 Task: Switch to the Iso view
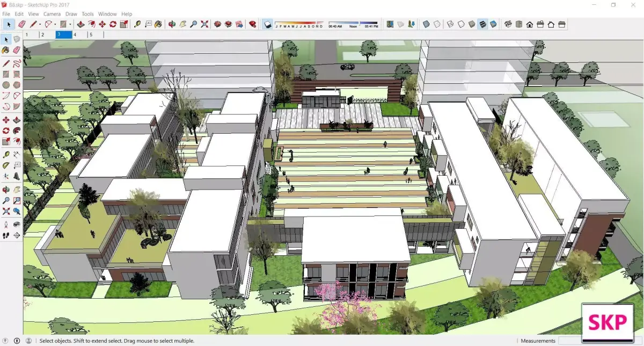(x=507, y=24)
